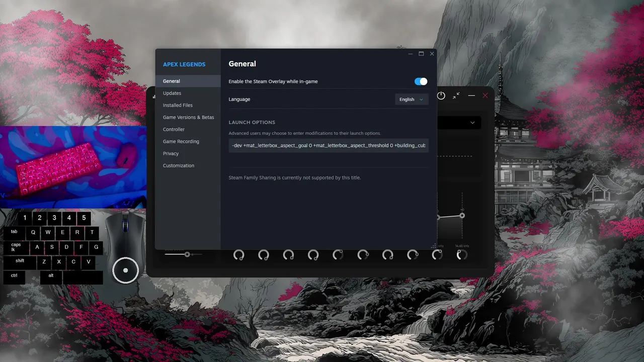Toggle Enable the Steam Overlay while in-game
Screen dimensions: 644x362
pos(421,81)
